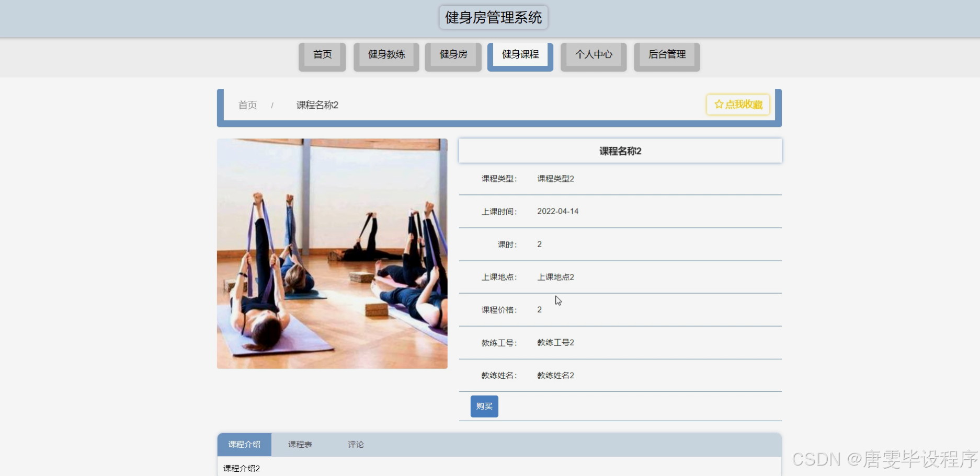Click the 课程价格: label
Viewport: 980px width, 476px height.
tap(499, 310)
